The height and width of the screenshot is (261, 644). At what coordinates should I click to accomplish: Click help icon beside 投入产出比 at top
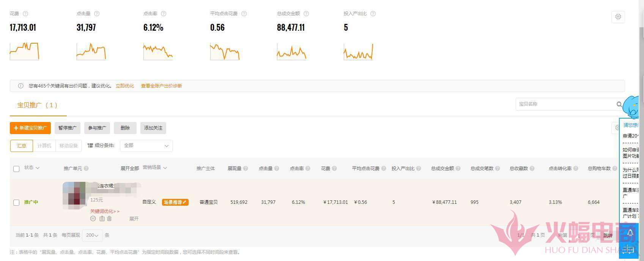373,14
